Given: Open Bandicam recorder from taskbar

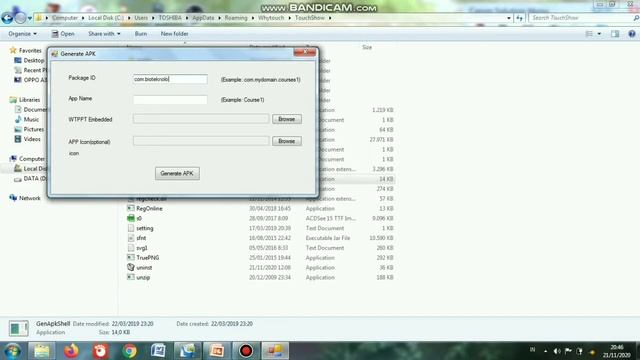Looking at the screenshot, I should tap(246, 351).
